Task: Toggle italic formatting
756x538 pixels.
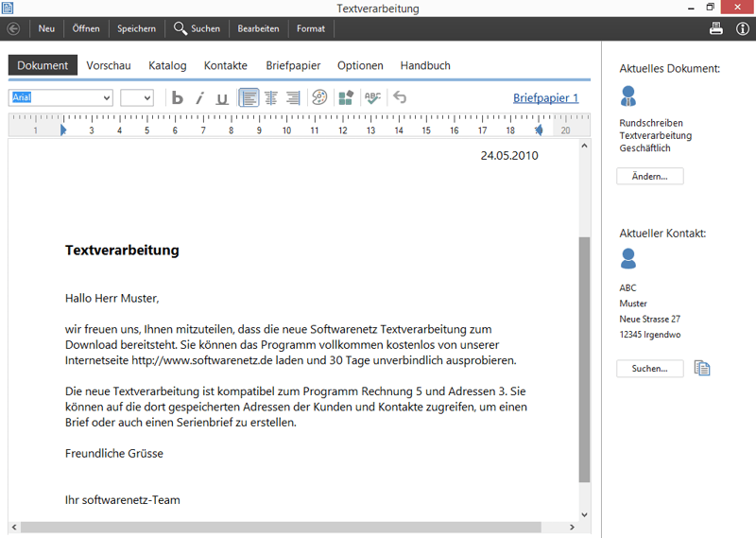Action: point(199,97)
